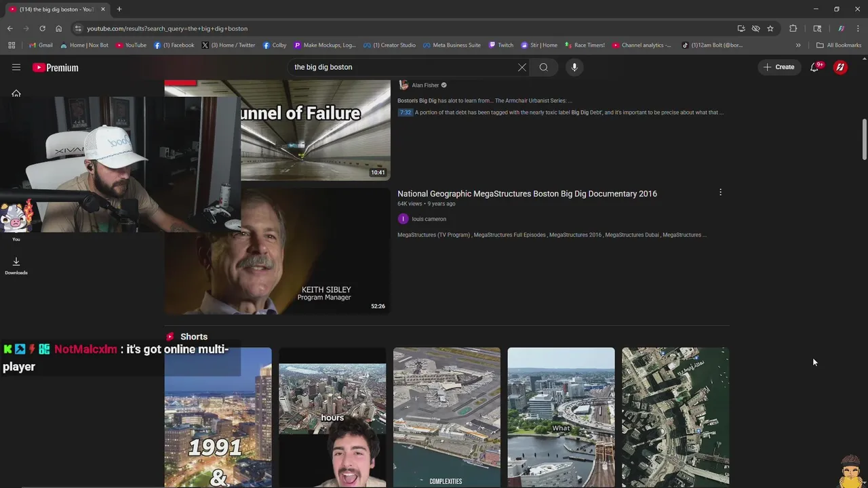Image resolution: width=868 pixels, height=488 pixels.
Task: Click the install app icon in address bar
Action: [x=741, y=28]
